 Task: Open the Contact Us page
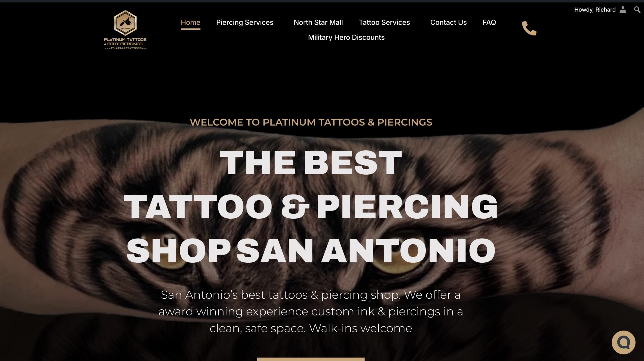[x=448, y=22]
